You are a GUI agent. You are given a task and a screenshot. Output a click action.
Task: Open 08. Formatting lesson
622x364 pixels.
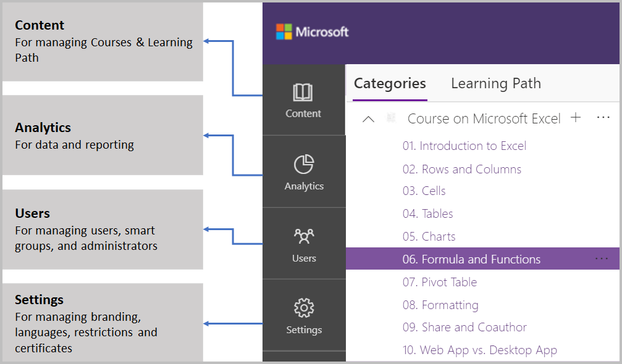440,305
